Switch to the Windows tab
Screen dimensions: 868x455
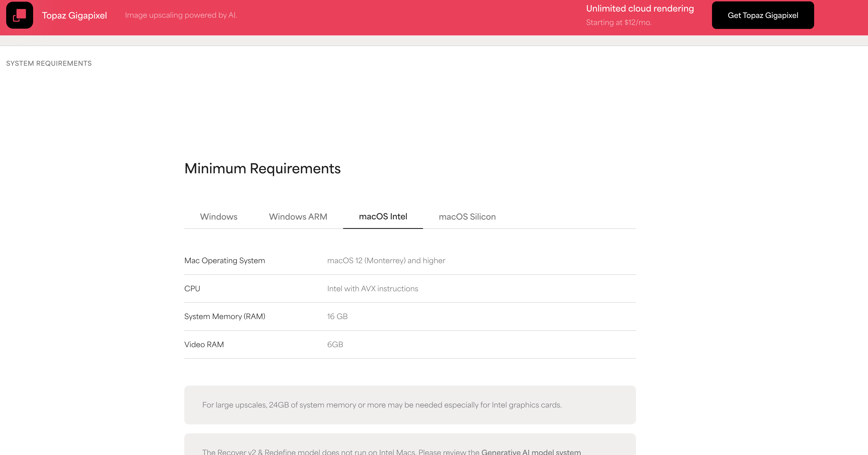coord(218,217)
